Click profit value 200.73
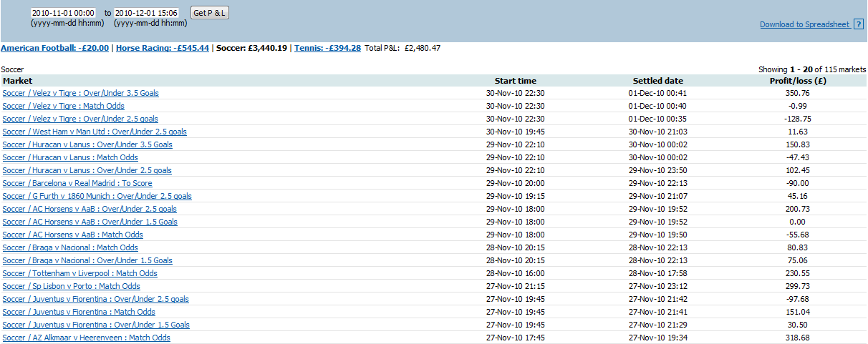 797,209
